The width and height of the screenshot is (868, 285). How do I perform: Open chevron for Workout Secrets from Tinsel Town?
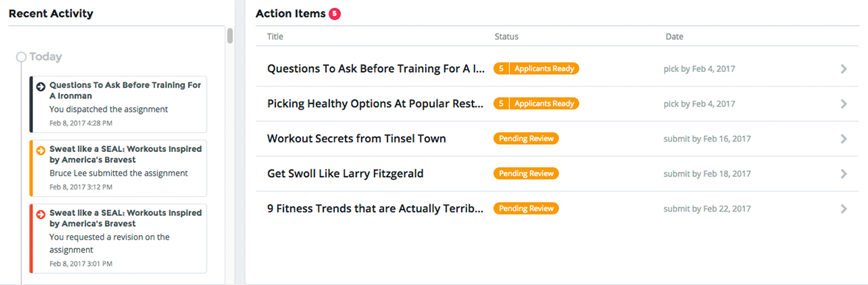pyautogui.click(x=844, y=139)
